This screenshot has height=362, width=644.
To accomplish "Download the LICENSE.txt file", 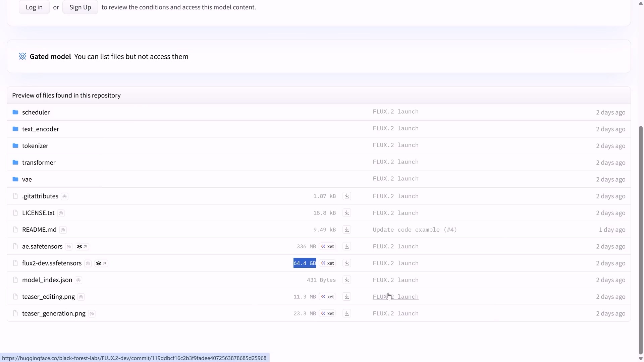I will [x=347, y=213].
